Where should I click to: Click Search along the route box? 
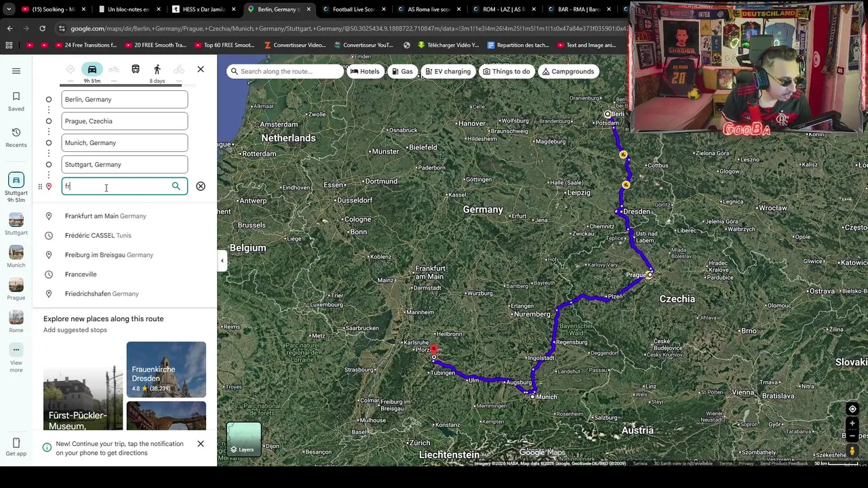click(285, 72)
